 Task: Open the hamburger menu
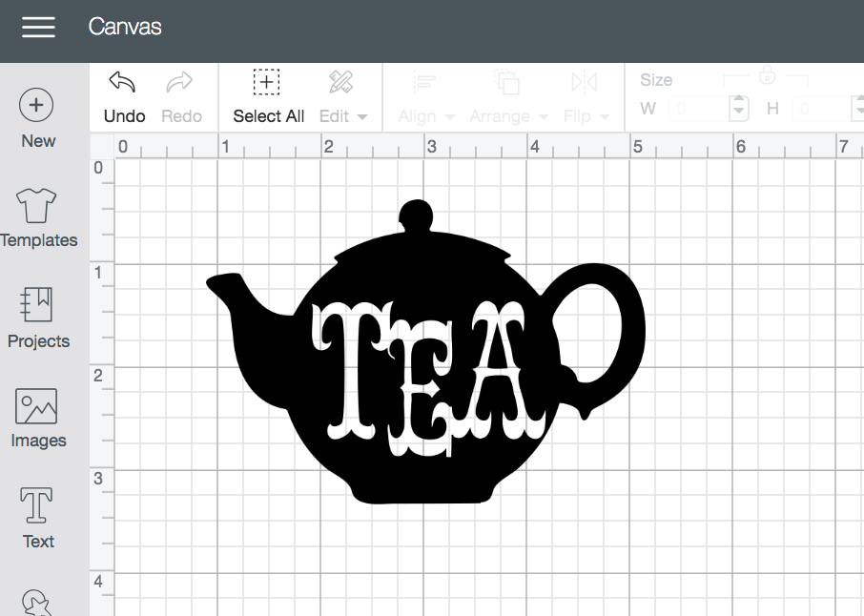(38, 28)
